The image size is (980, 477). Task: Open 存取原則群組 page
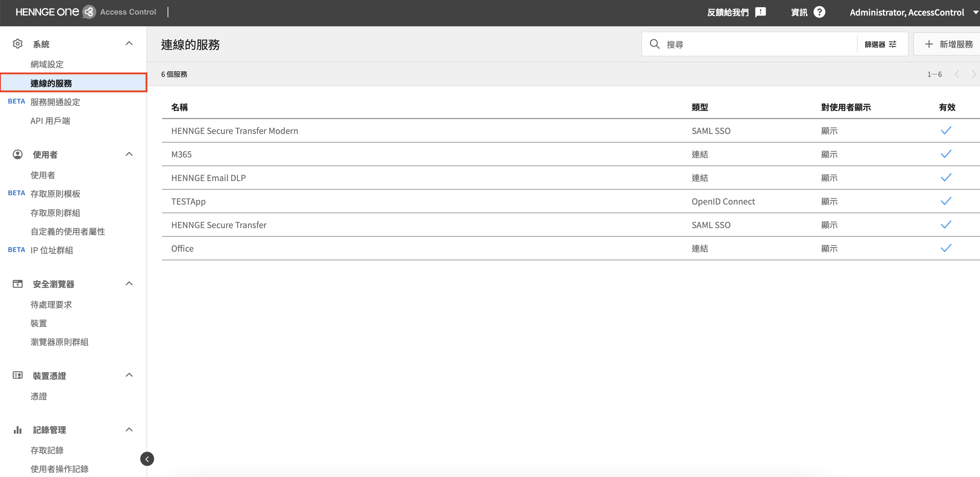coord(55,213)
